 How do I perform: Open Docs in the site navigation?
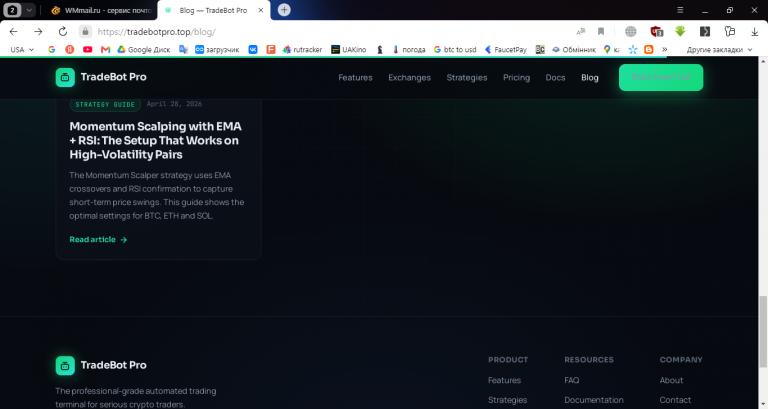pos(555,77)
